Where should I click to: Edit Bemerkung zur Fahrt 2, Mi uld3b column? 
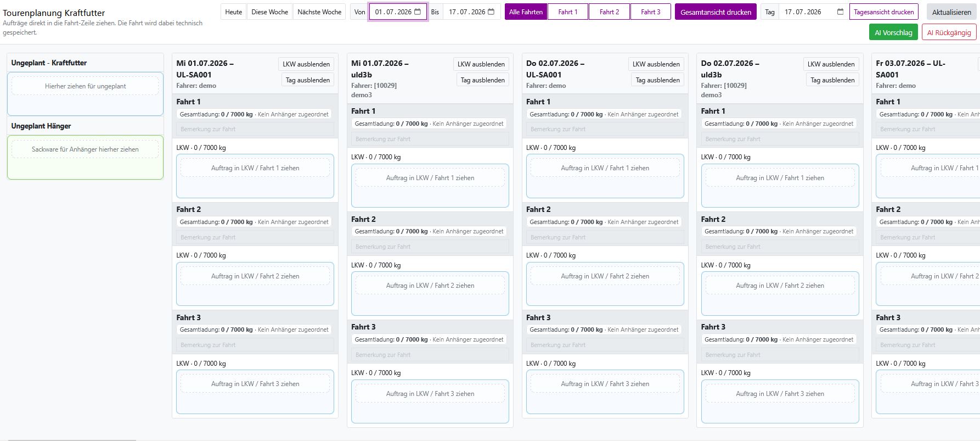[x=430, y=247]
